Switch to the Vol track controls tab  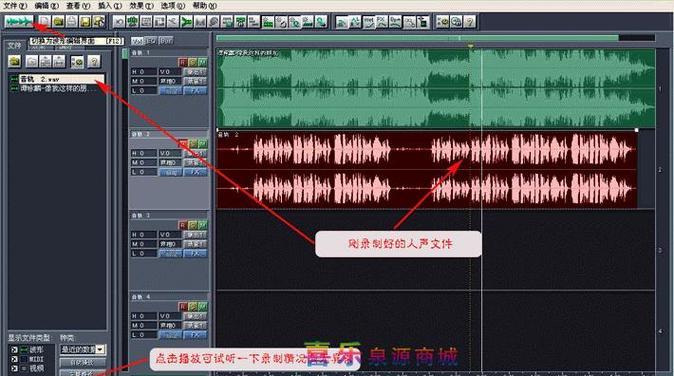[137, 41]
